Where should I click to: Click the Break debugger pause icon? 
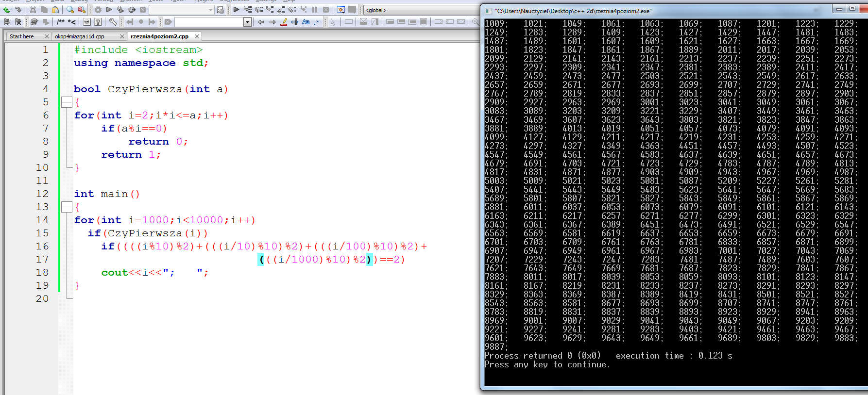coord(315,10)
